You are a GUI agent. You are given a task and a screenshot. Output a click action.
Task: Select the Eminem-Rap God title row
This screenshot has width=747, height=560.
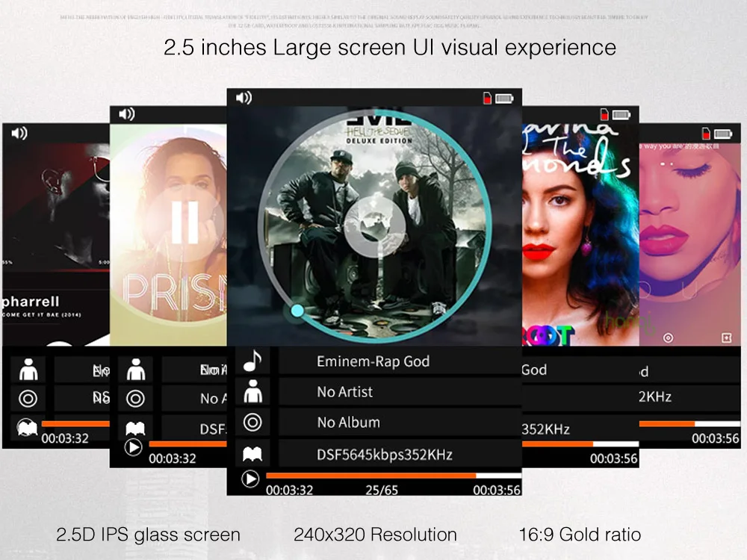pyautogui.click(x=399, y=361)
